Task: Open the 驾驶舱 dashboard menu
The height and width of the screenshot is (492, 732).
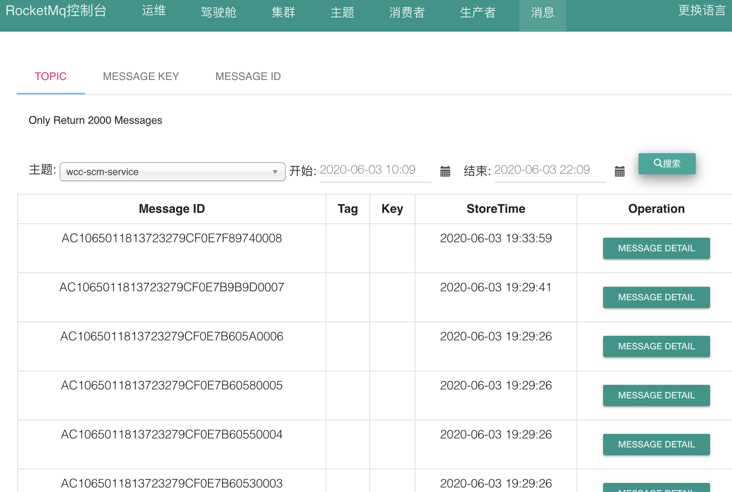Action: (218, 12)
